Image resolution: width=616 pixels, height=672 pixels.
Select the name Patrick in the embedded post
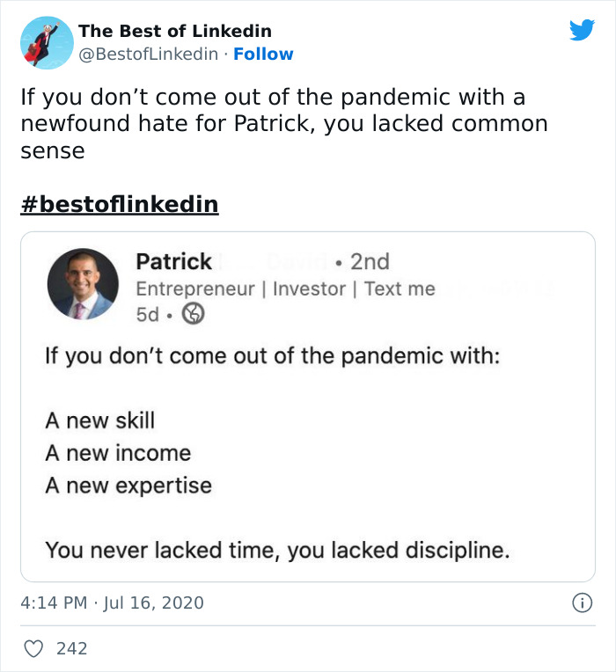173,261
